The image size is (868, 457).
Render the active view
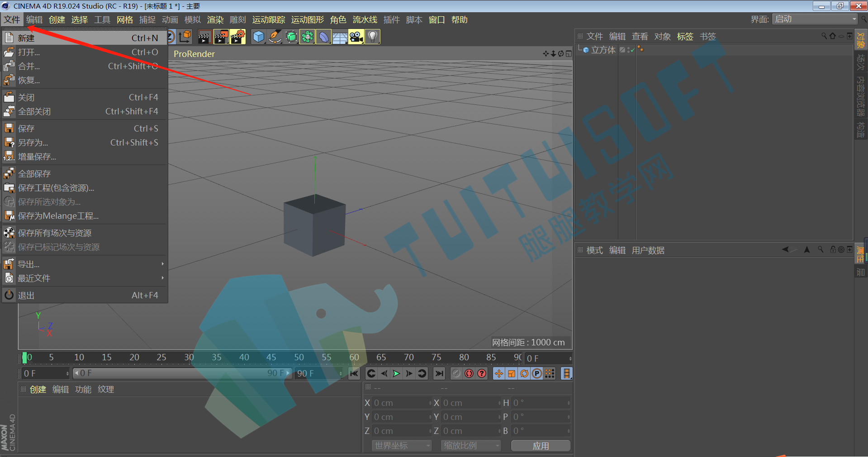point(204,37)
